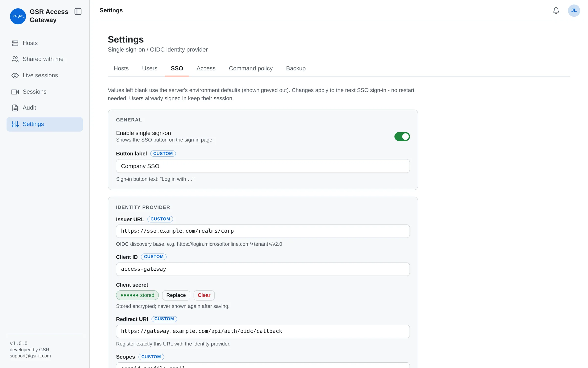Click the CUSTOM badge beside Scopes
588x368 pixels.
(x=151, y=357)
